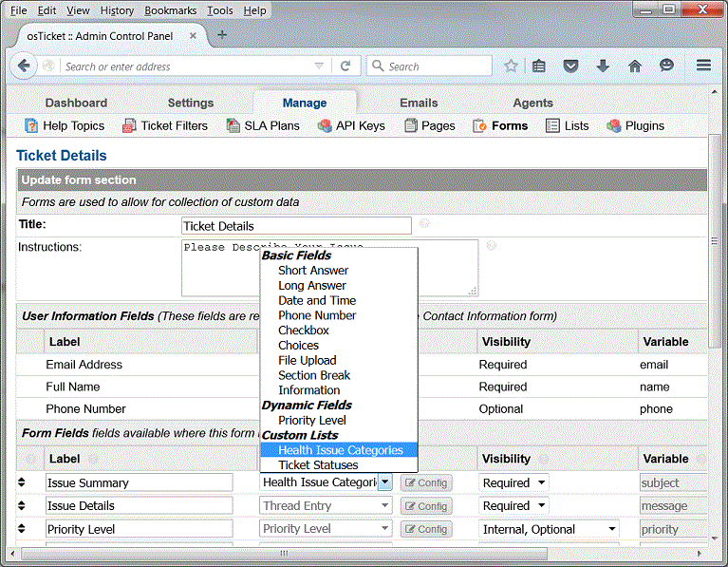Click the help tip icon beside Title field

click(x=424, y=223)
